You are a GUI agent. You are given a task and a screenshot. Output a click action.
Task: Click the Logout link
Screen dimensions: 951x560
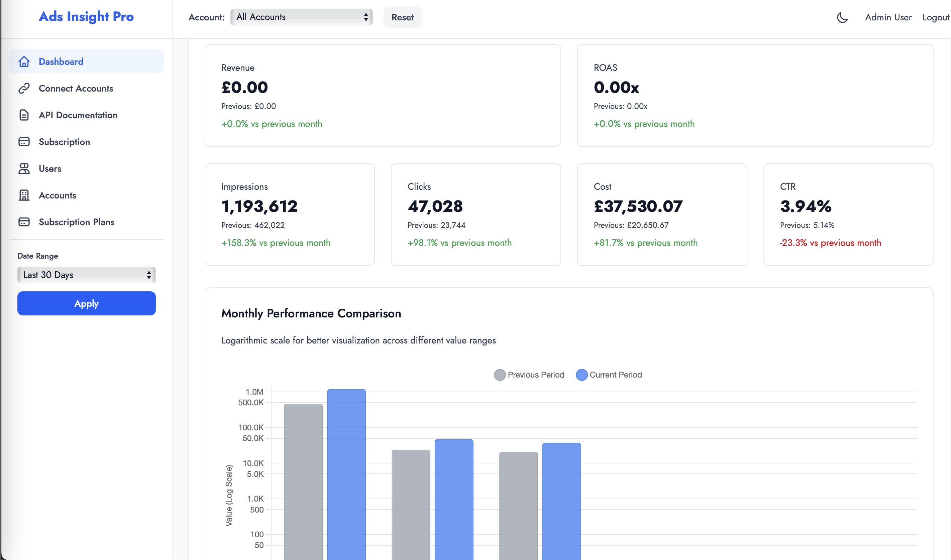[936, 17]
